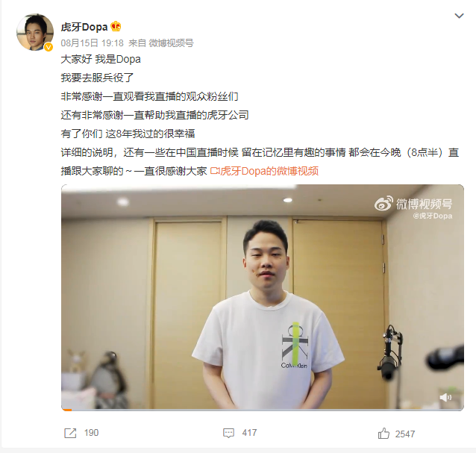Click the comment bubble icon

click(228, 433)
